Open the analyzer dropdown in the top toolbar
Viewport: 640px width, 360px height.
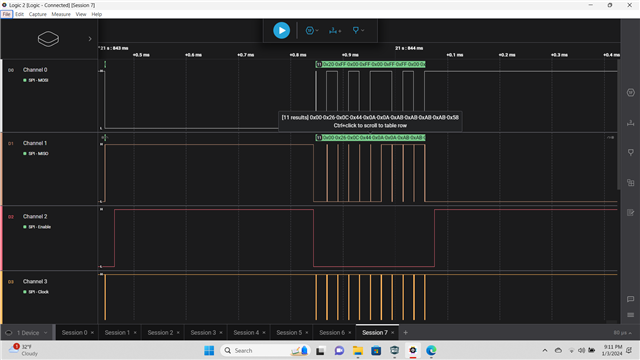pos(312,30)
